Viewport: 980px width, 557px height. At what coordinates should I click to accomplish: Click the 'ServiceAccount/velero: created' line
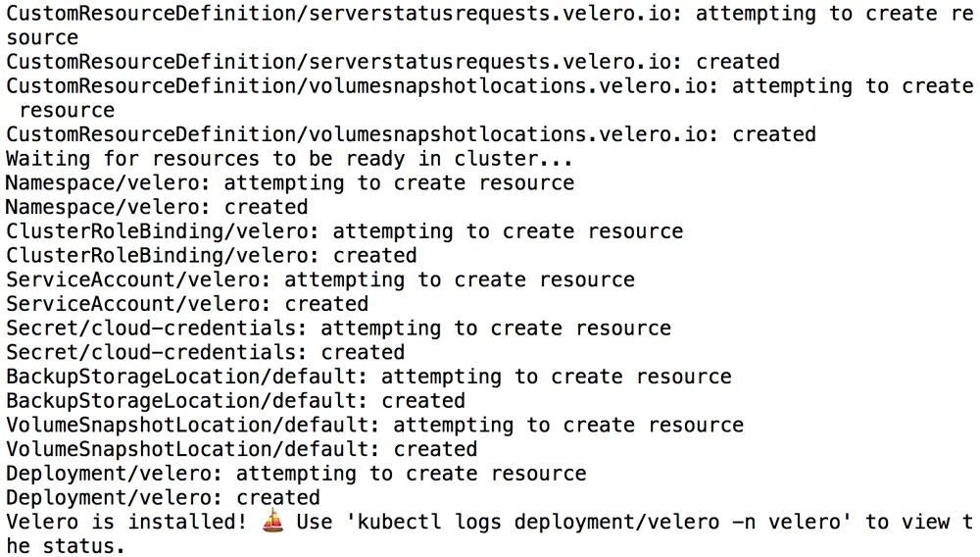click(187, 304)
